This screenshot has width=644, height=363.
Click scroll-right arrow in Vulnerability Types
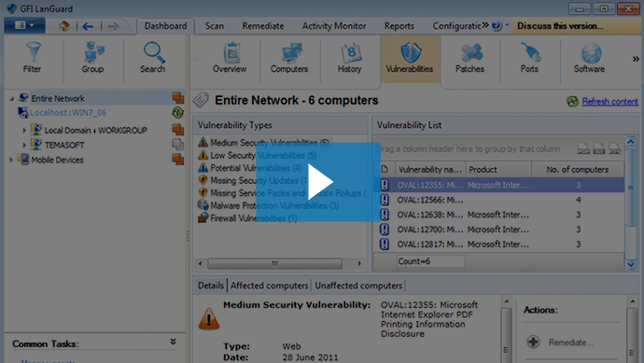coord(359,264)
